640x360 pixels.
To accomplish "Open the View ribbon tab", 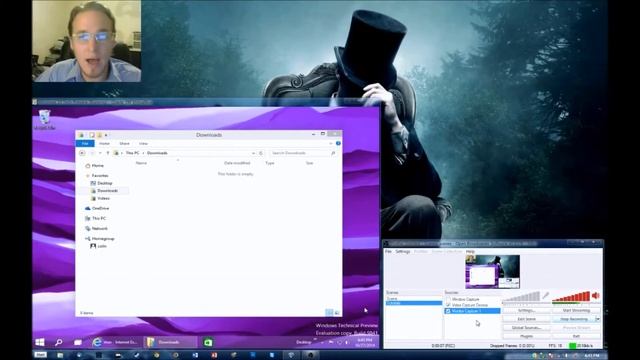I will click(143, 144).
